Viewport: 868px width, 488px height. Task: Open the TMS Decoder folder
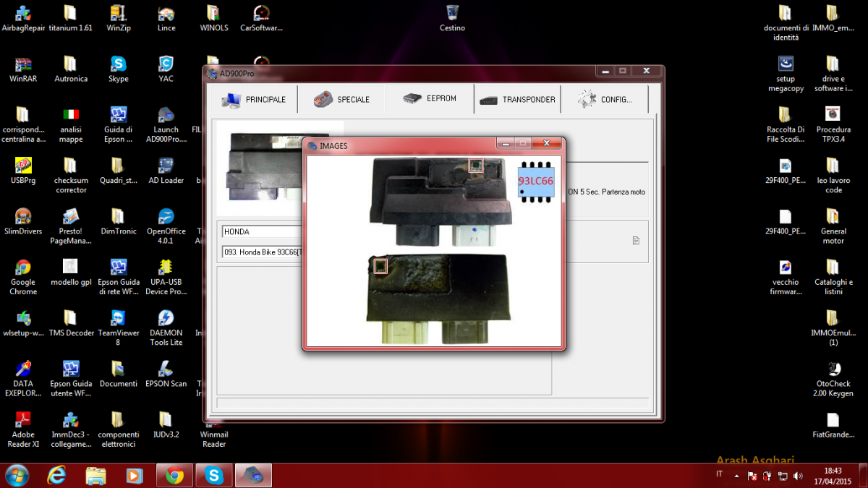coord(71,322)
